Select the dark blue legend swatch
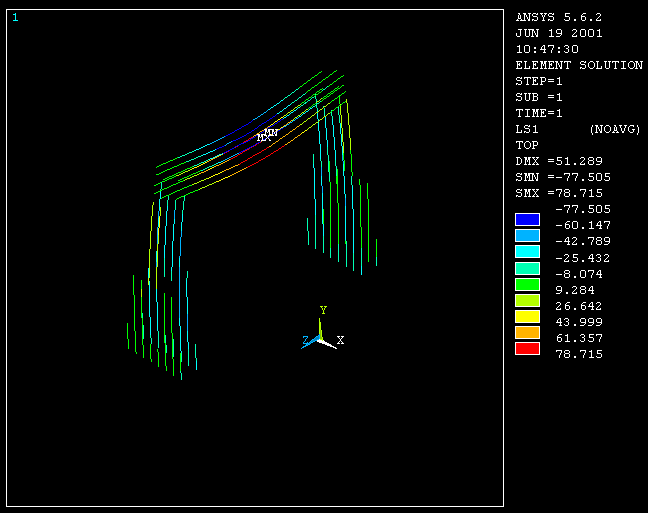This screenshot has height=513, width=648. (x=527, y=219)
